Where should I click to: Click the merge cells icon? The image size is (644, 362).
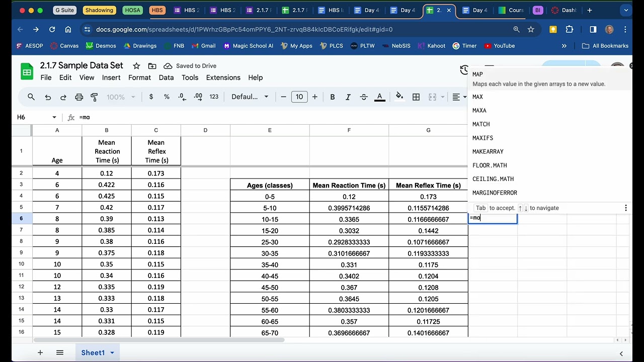[432, 97]
